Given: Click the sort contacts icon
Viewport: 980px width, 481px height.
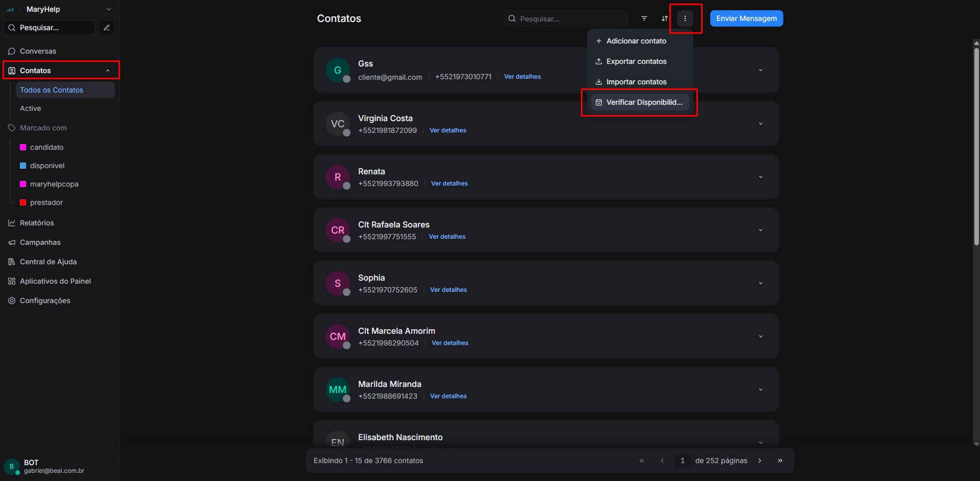Looking at the screenshot, I should 664,18.
